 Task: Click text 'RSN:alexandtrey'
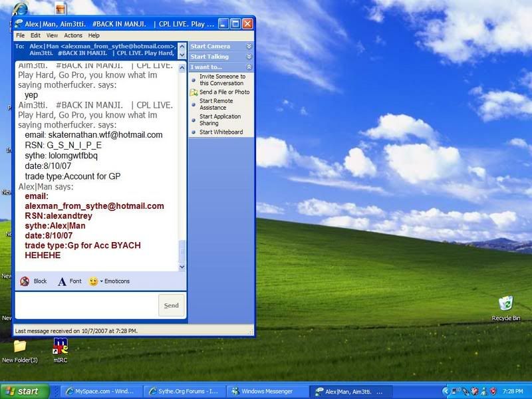click(x=59, y=215)
